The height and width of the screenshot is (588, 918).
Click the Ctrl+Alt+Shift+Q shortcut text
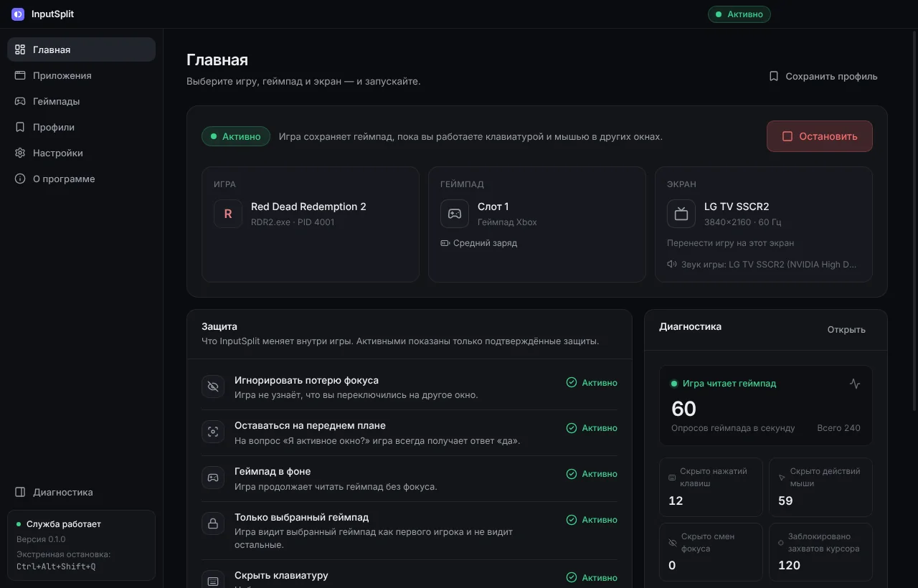point(56,566)
